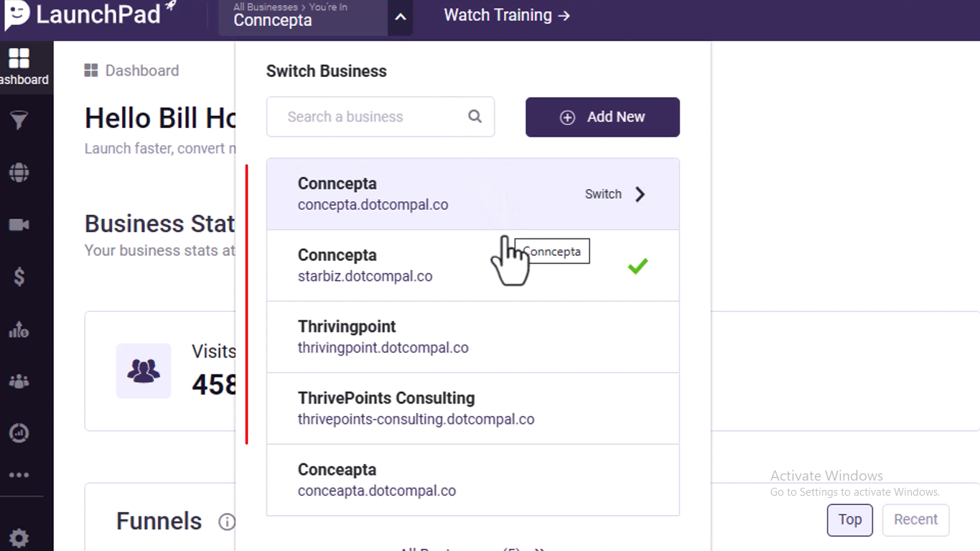The height and width of the screenshot is (551, 980).
Task: Open the three-dots more sidebar menu
Action: [19, 475]
